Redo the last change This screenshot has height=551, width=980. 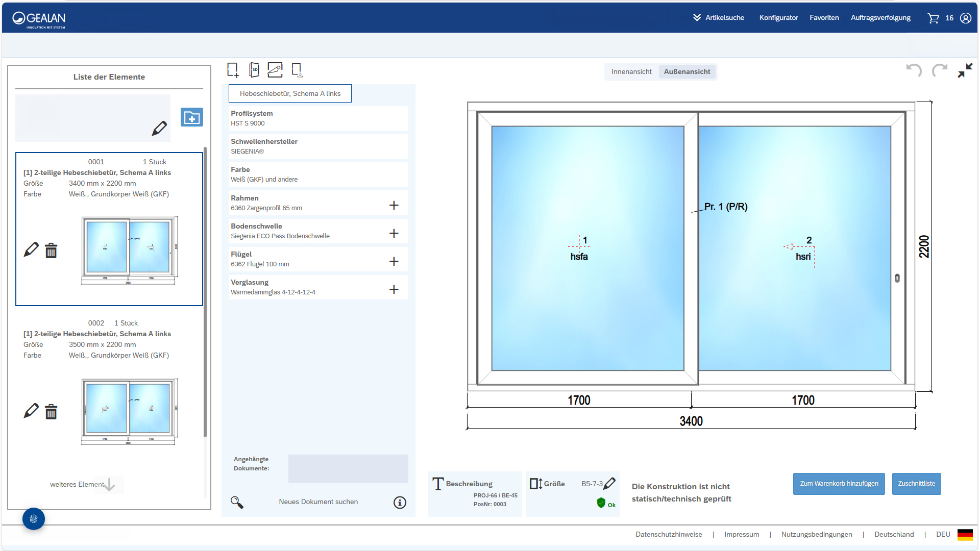pos(940,70)
